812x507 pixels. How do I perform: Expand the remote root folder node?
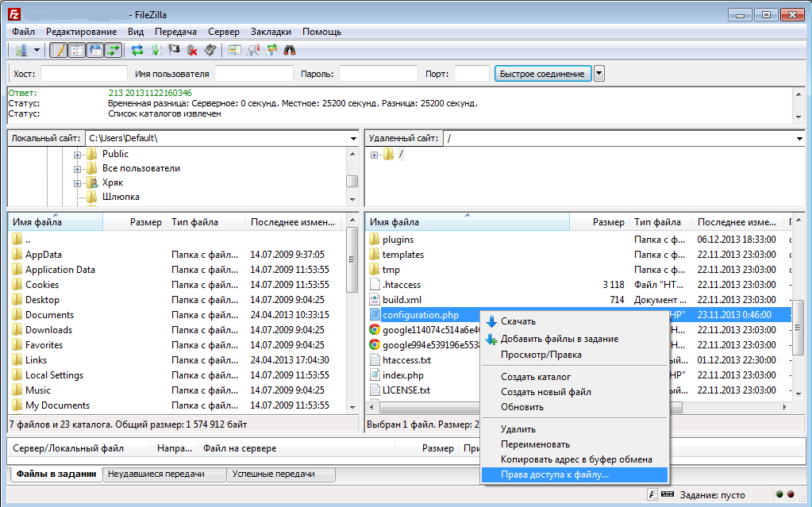[x=375, y=155]
